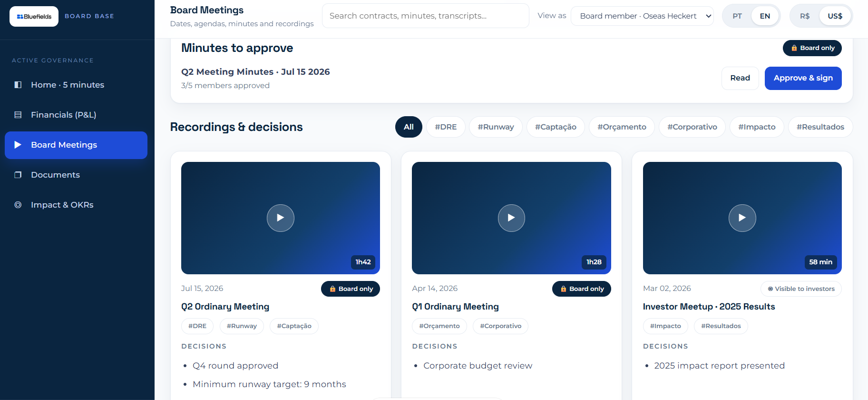868x400 pixels.
Task: Click the search contracts, minutes, transcripts field
Action: (x=426, y=16)
